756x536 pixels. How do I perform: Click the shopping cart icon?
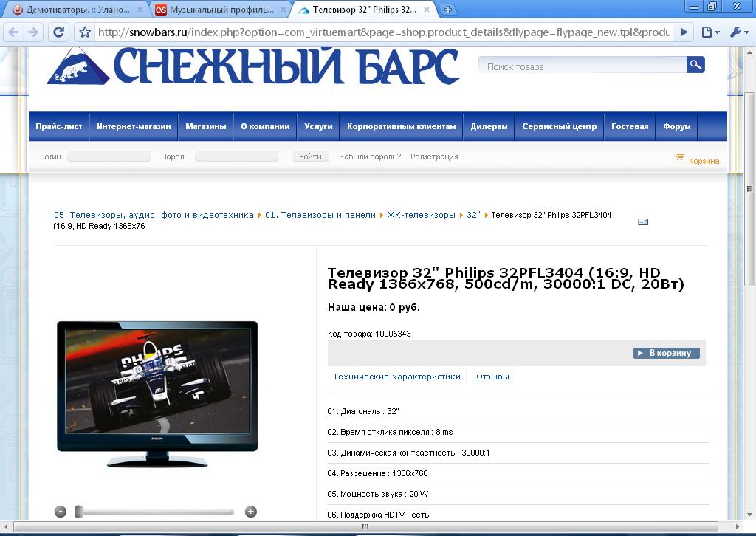point(678,157)
